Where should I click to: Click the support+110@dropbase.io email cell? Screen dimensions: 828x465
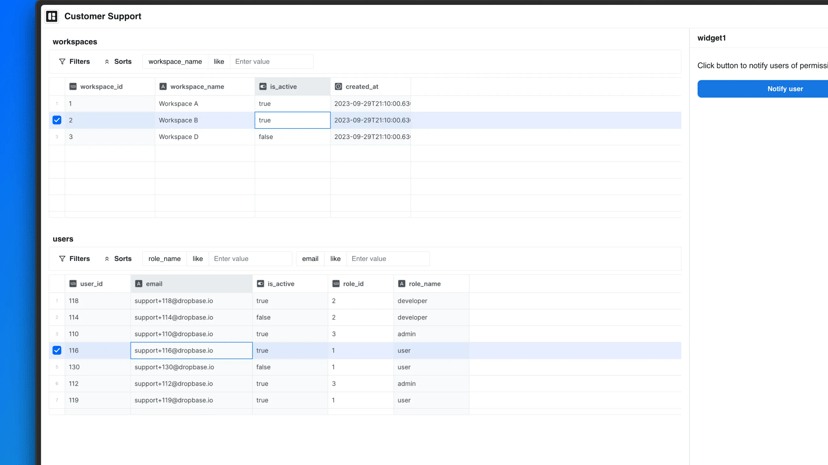pos(191,334)
